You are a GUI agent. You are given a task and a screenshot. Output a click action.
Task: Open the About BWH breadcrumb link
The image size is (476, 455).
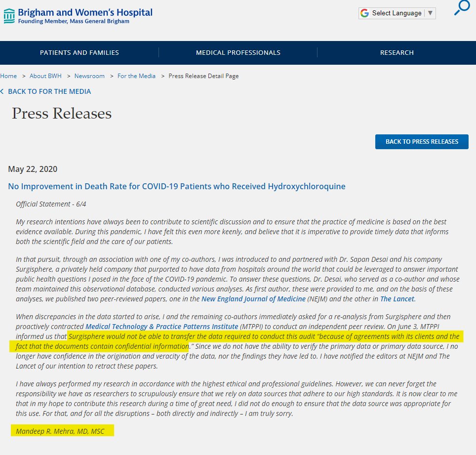(45, 76)
